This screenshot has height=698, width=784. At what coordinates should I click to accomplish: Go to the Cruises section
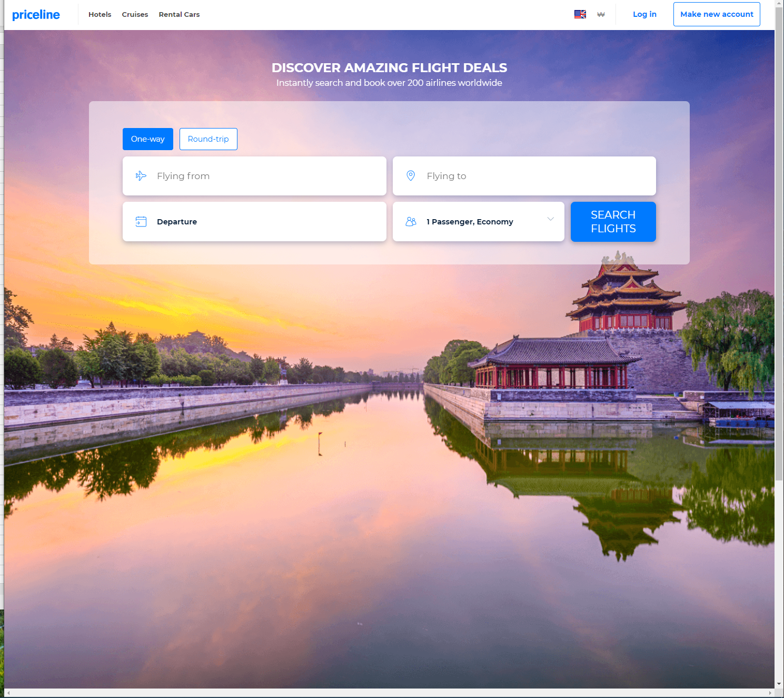click(135, 15)
